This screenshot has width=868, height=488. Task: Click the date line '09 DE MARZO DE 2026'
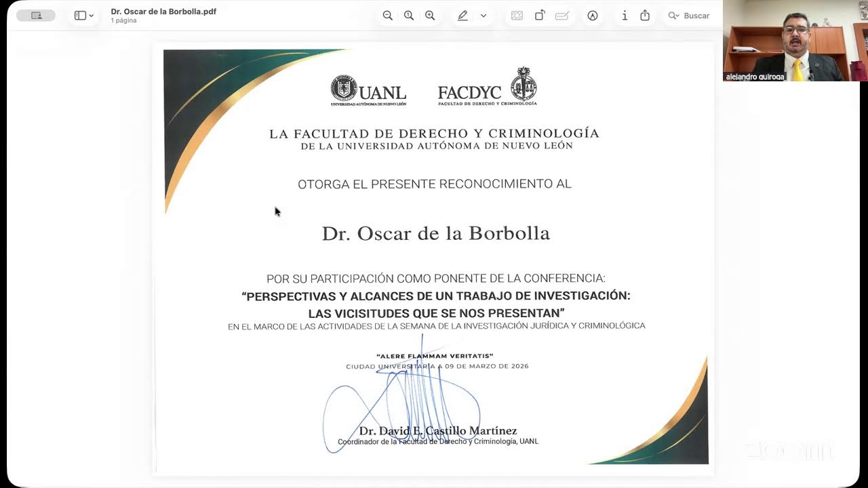[x=486, y=367]
